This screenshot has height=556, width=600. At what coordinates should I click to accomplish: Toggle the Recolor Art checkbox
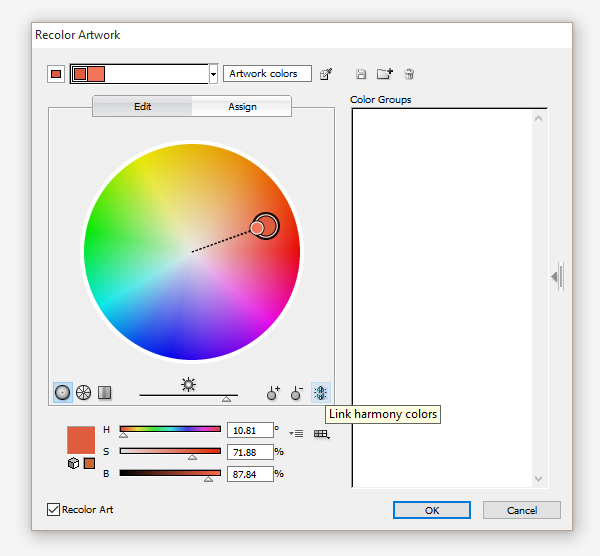click(54, 510)
